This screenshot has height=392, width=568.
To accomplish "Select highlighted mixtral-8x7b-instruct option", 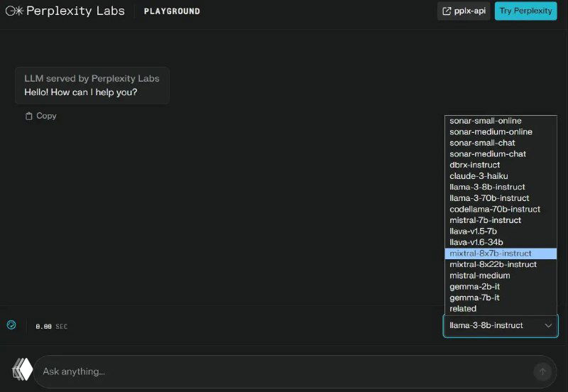I will click(501, 254).
